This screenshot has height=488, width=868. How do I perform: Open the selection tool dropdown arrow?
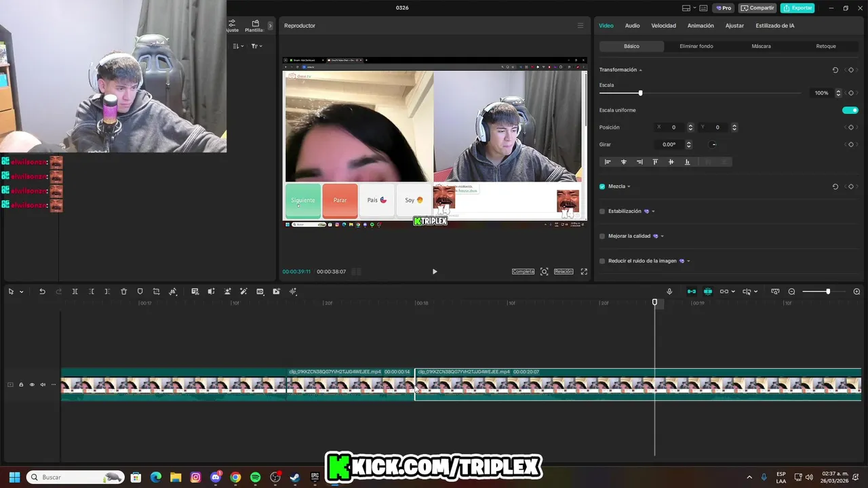(x=22, y=292)
